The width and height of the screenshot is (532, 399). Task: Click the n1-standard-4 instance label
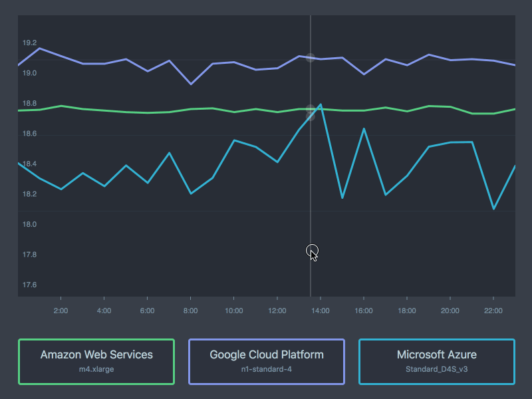point(266,369)
